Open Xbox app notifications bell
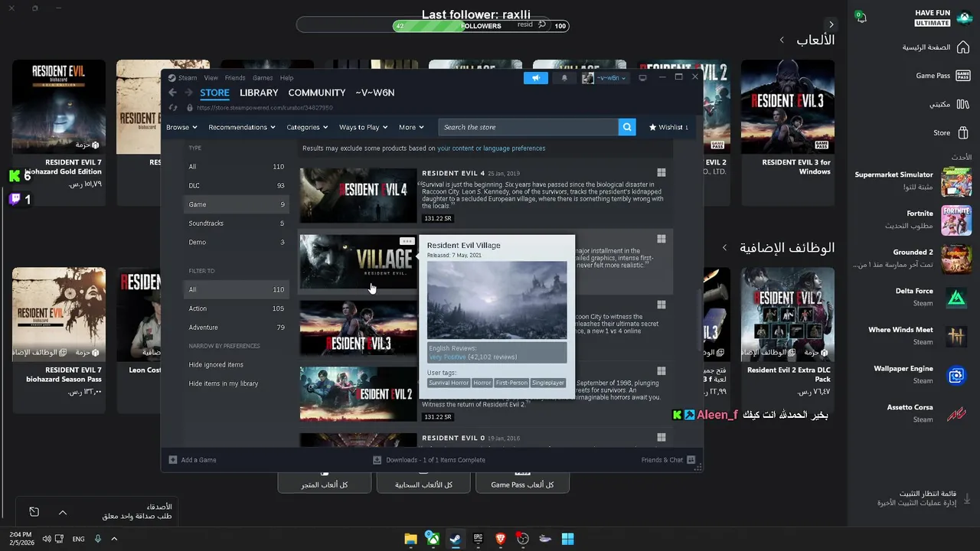980x551 pixels. tap(861, 18)
